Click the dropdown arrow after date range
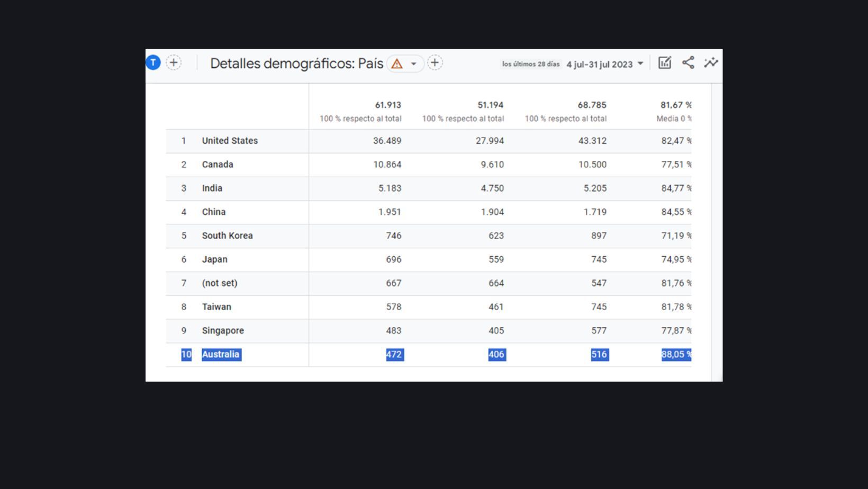Screen dimensions: 868x489 click(x=640, y=64)
